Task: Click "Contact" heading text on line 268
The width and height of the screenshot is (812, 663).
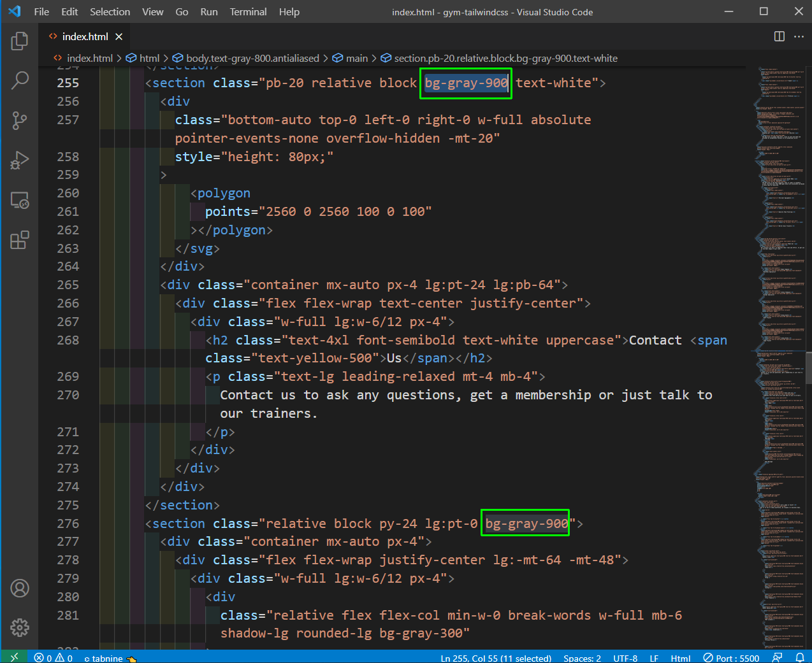Action: (655, 340)
